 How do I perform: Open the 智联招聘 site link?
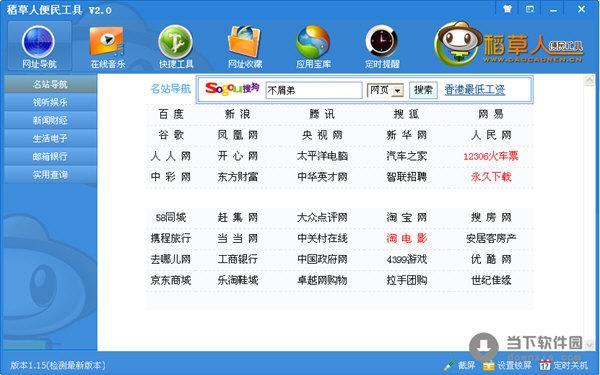tap(406, 177)
